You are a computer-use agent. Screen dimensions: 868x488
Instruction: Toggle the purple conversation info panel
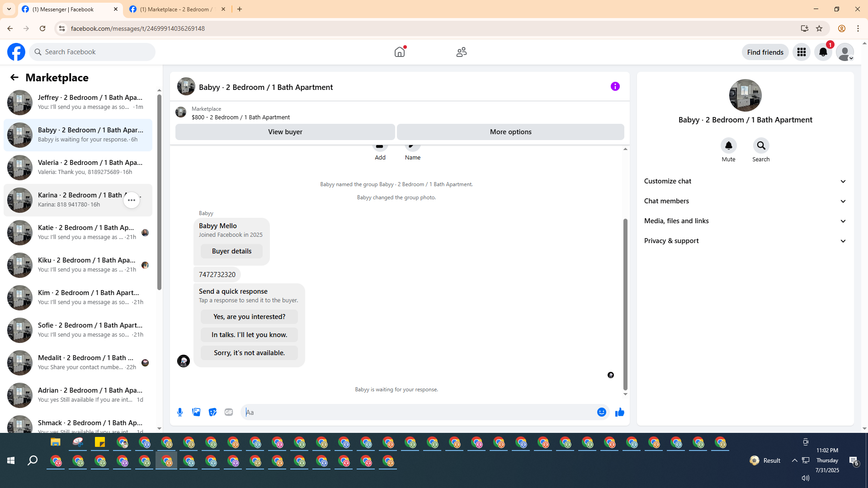[615, 87]
